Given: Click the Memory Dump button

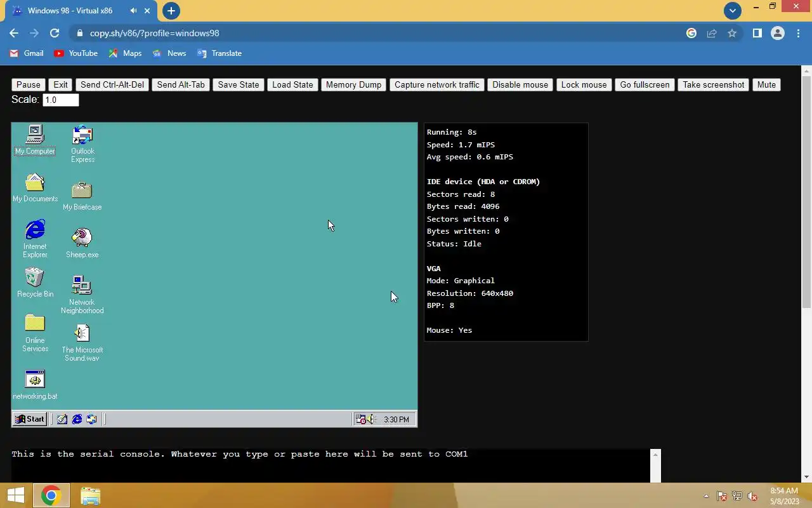Looking at the screenshot, I should pos(354,84).
